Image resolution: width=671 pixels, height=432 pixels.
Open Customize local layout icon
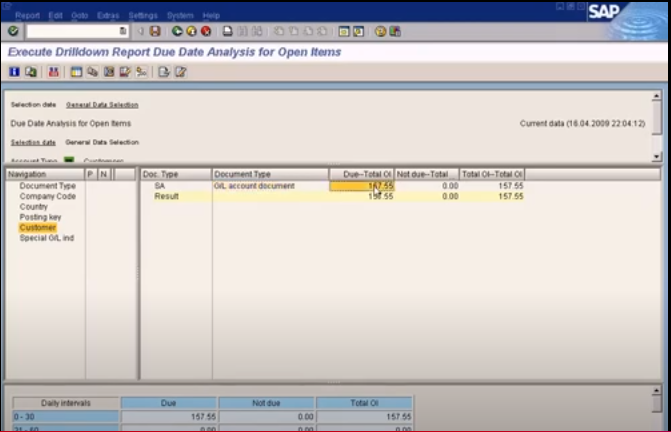[395, 31]
